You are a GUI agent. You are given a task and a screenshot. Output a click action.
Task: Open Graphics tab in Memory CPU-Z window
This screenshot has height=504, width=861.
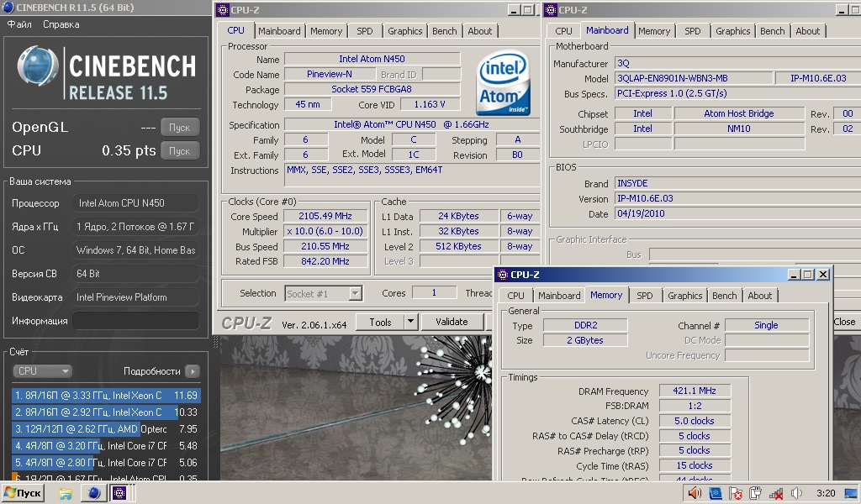[x=684, y=296]
